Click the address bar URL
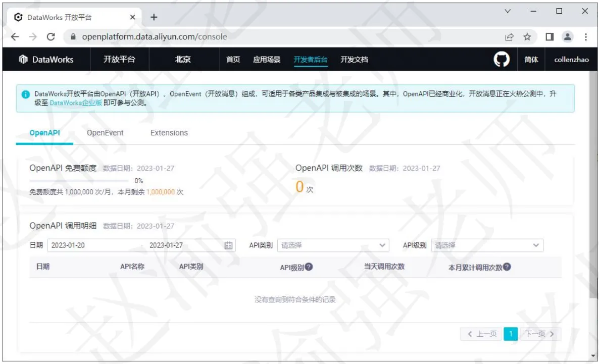This screenshot has width=599, height=364. (x=155, y=37)
